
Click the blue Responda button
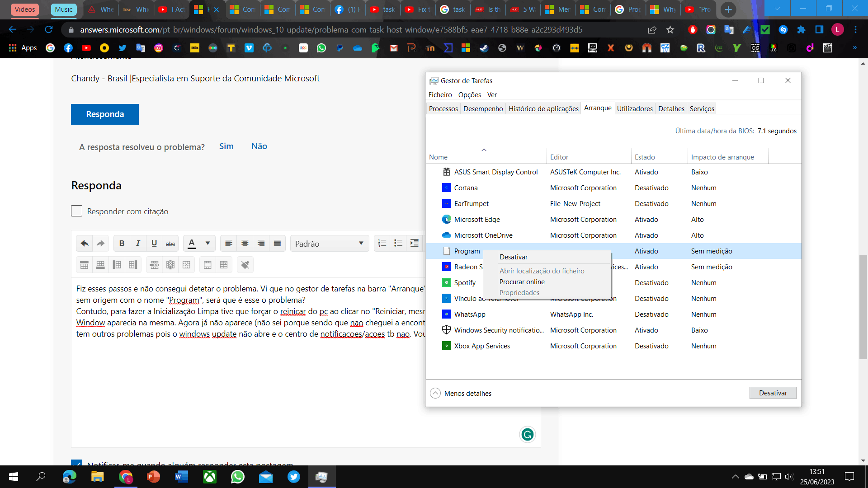pos(105,114)
